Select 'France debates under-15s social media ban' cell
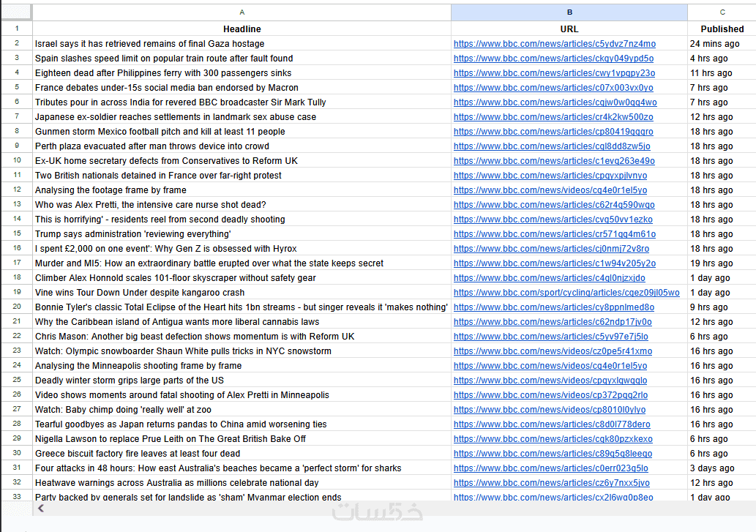The image size is (756, 532). (x=242, y=88)
